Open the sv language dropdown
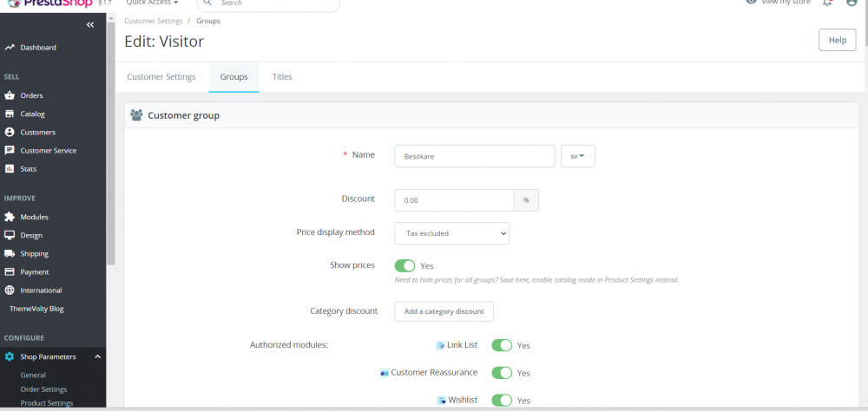The height and width of the screenshot is (411, 868). pos(578,156)
